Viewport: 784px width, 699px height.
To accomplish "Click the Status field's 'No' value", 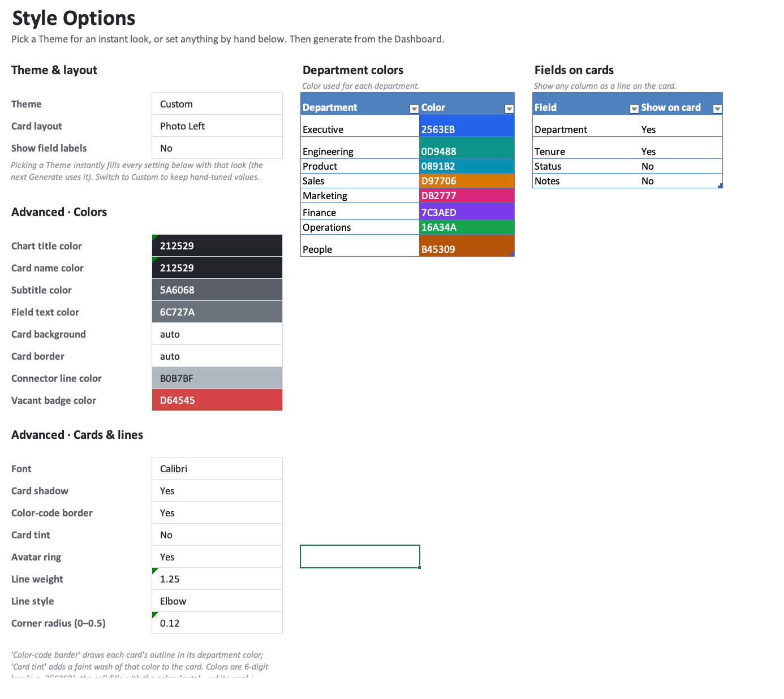I will 681,166.
